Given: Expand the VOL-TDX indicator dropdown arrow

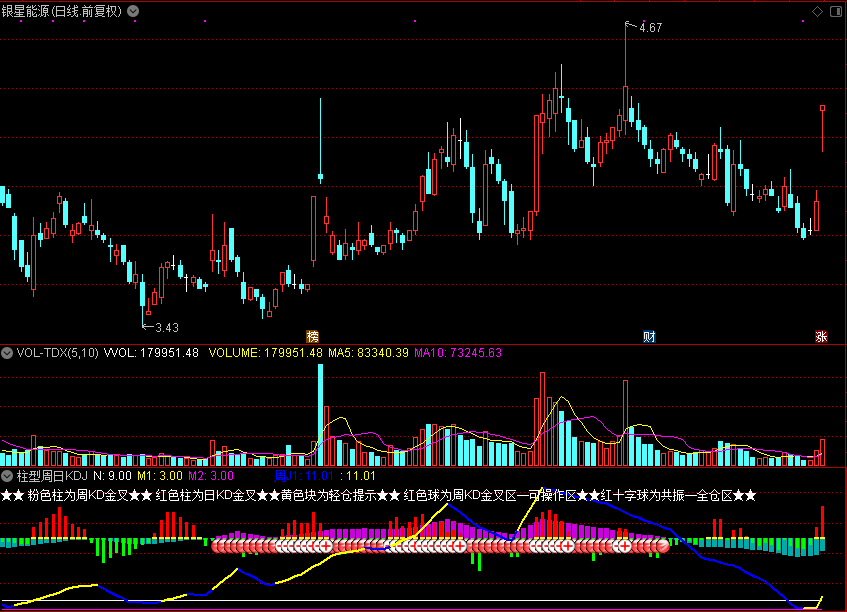Looking at the screenshot, I should pyautogui.click(x=7, y=353).
